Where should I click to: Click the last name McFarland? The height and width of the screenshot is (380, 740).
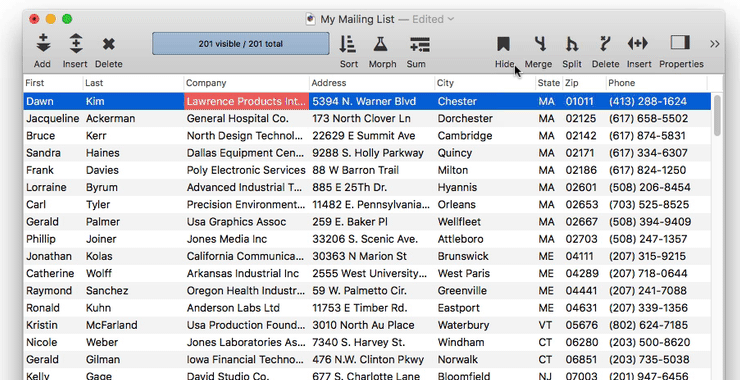pos(111,325)
